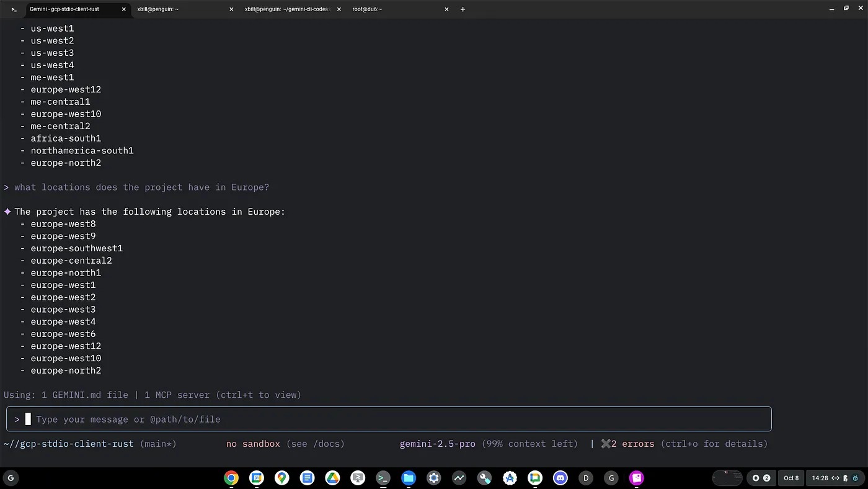Viewport: 868px width, 489px height.
Task: Open the Oct 8 calendar date widget
Action: point(791,478)
